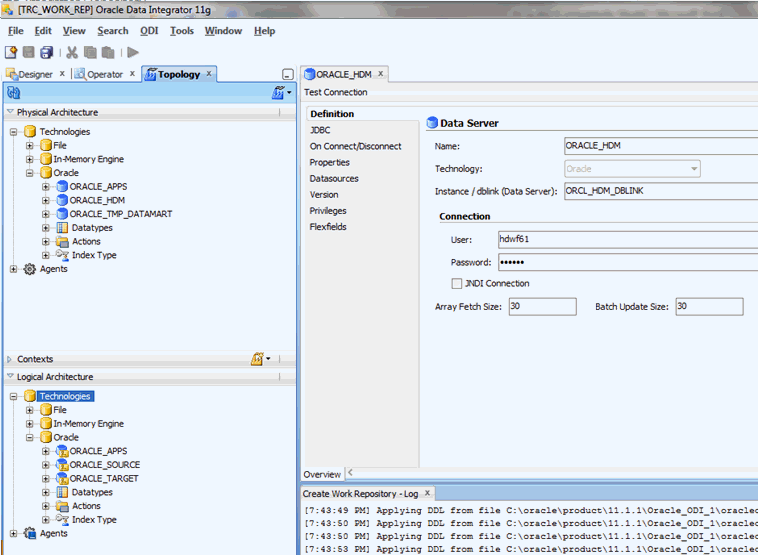The height and width of the screenshot is (555, 758).
Task: Click the User field containing hdwf61
Action: [628, 240]
